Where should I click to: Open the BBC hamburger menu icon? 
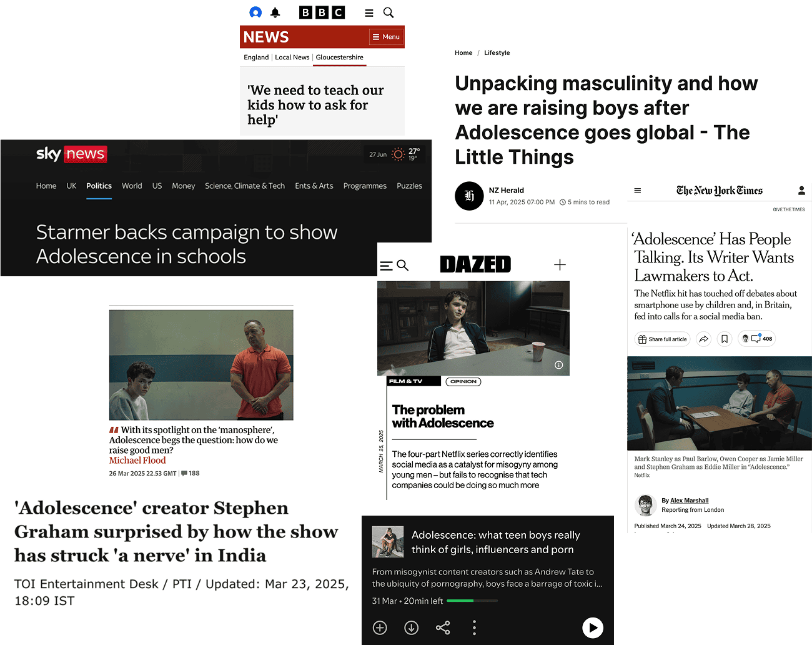[369, 12]
